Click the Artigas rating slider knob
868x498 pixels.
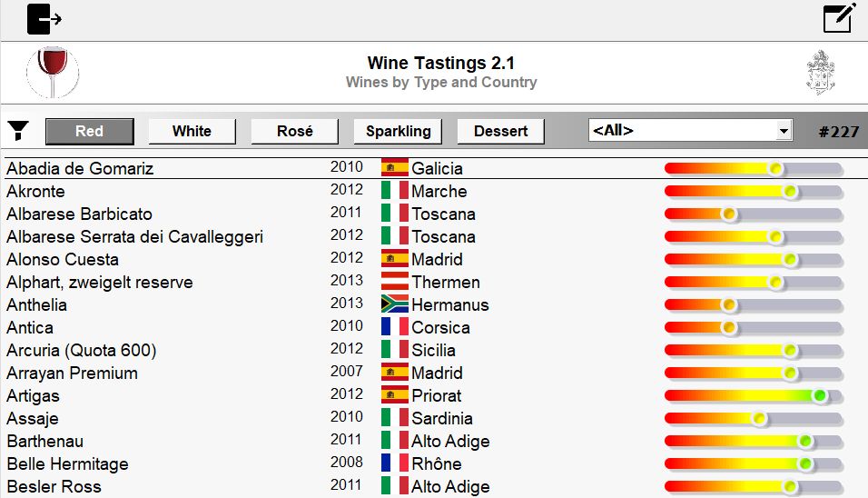pos(820,395)
